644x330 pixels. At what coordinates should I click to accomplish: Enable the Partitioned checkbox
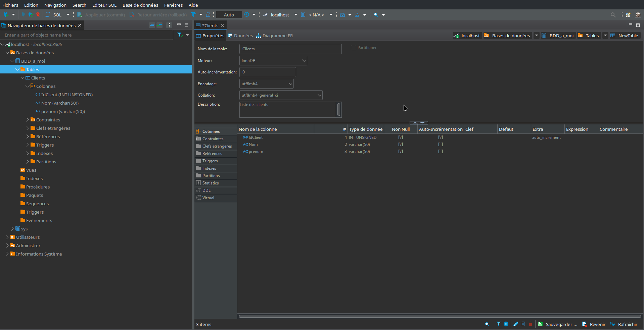(x=354, y=48)
